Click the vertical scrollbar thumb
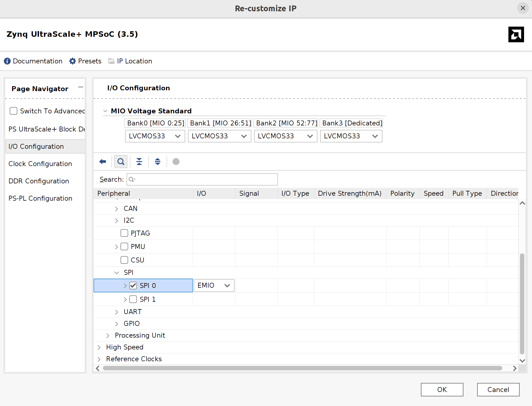 (x=522, y=304)
